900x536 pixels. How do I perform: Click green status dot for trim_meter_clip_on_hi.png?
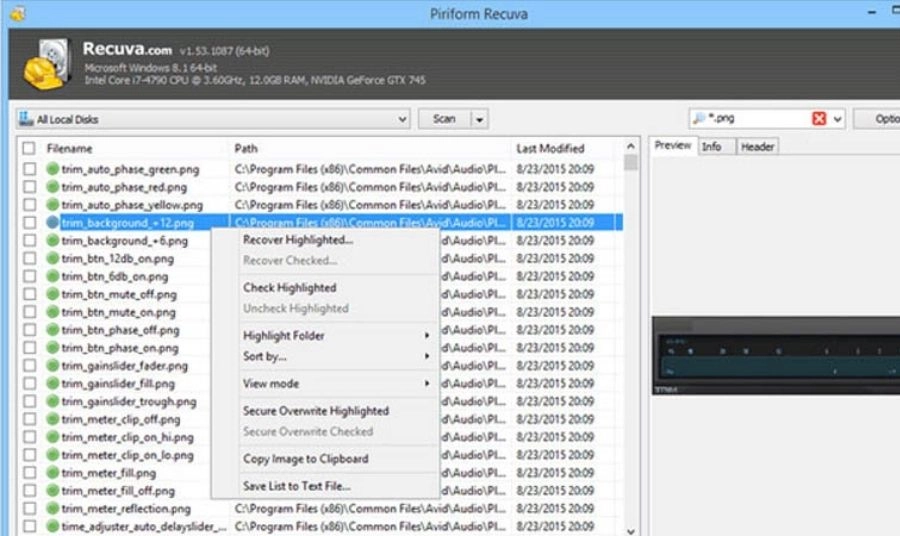(x=53, y=437)
